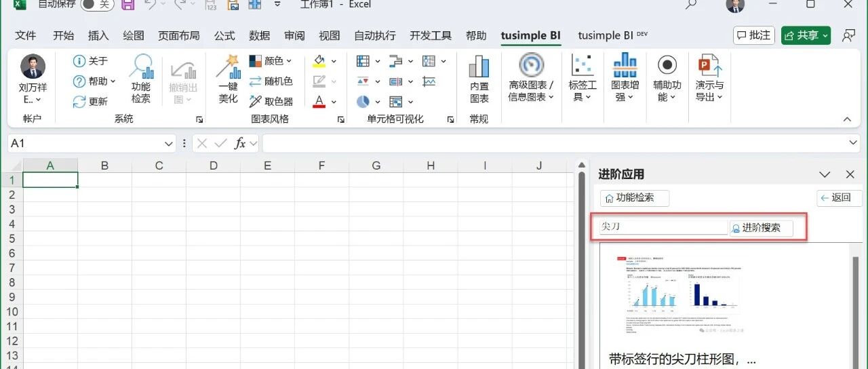Select column header D
Viewport: 868px width, 369px height.
pyautogui.click(x=213, y=166)
